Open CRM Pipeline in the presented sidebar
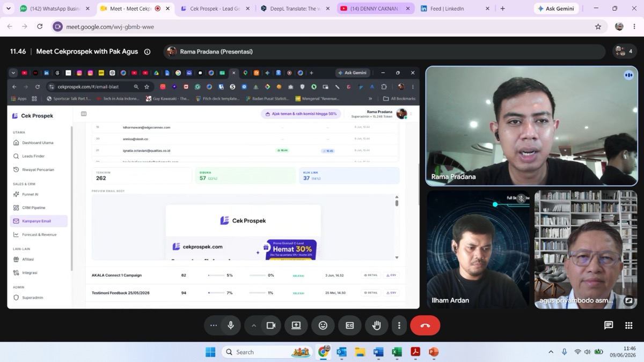This screenshot has height=362, width=644. pyautogui.click(x=39, y=208)
